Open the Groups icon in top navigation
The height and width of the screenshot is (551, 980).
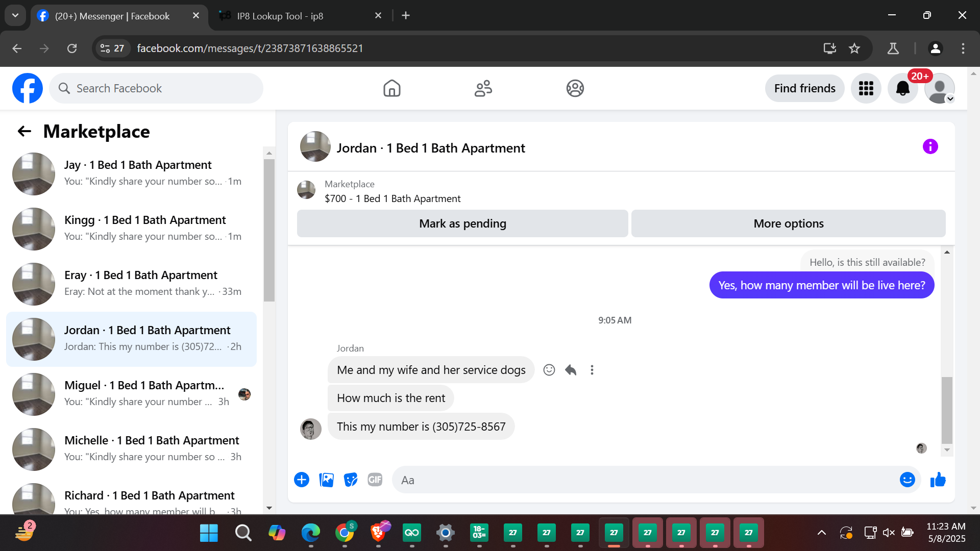(x=575, y=88)
